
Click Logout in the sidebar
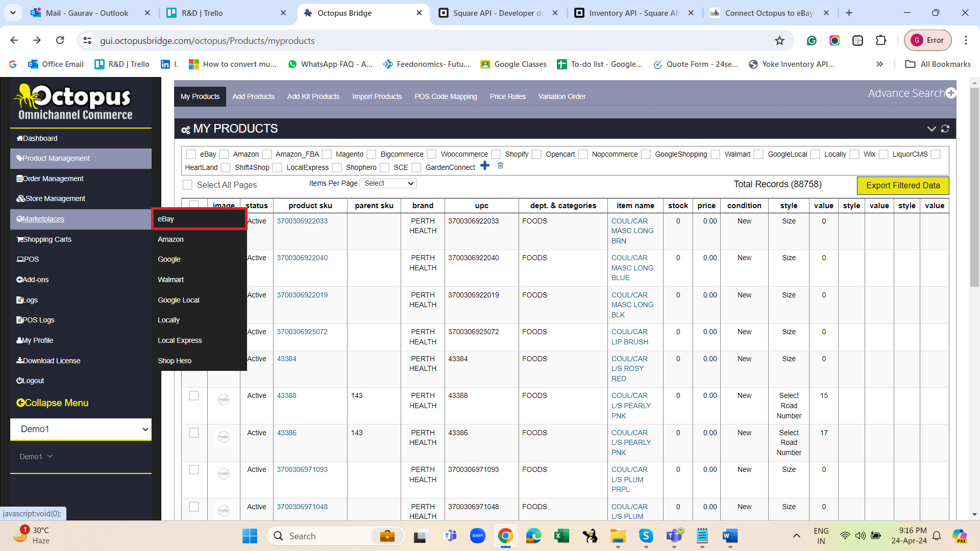click(x=30, y=381)
